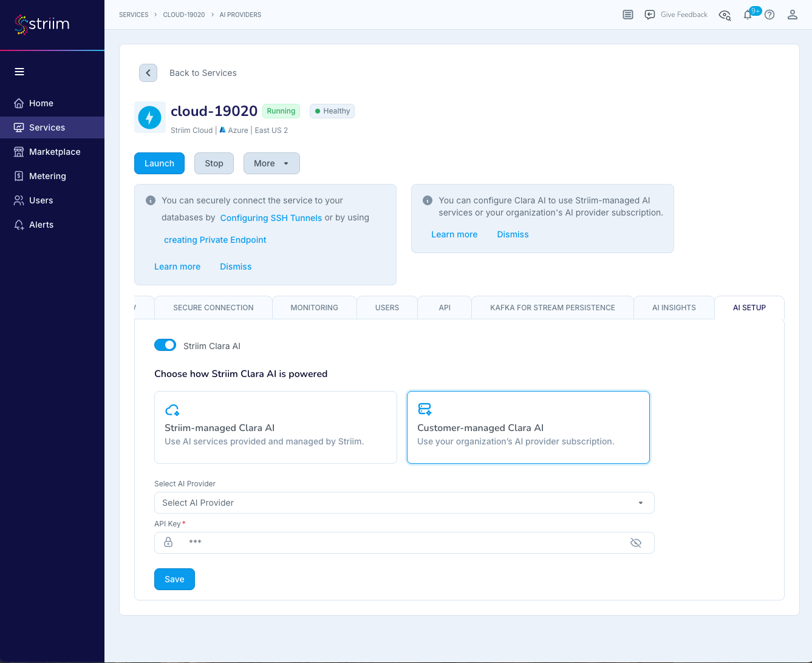This screenshot has width=812, height=663.
Task: Open notifications bell with 9+ badge
Action: point(748,15)
